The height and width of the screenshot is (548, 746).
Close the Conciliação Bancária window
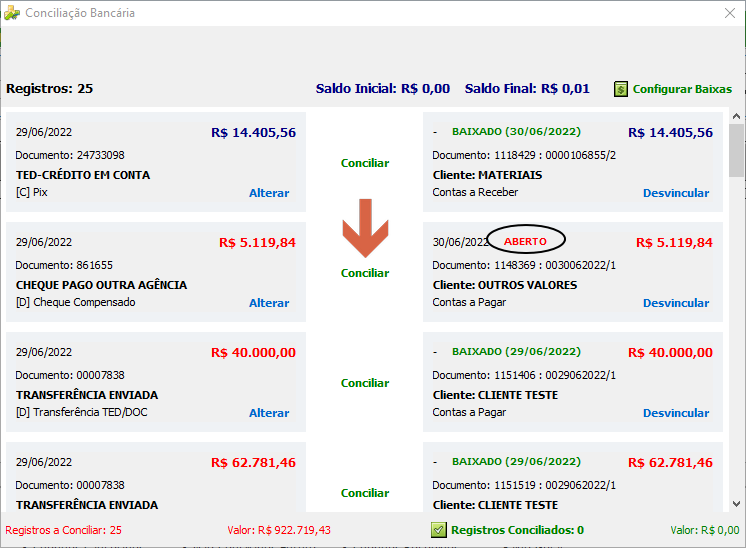point(730,13)
